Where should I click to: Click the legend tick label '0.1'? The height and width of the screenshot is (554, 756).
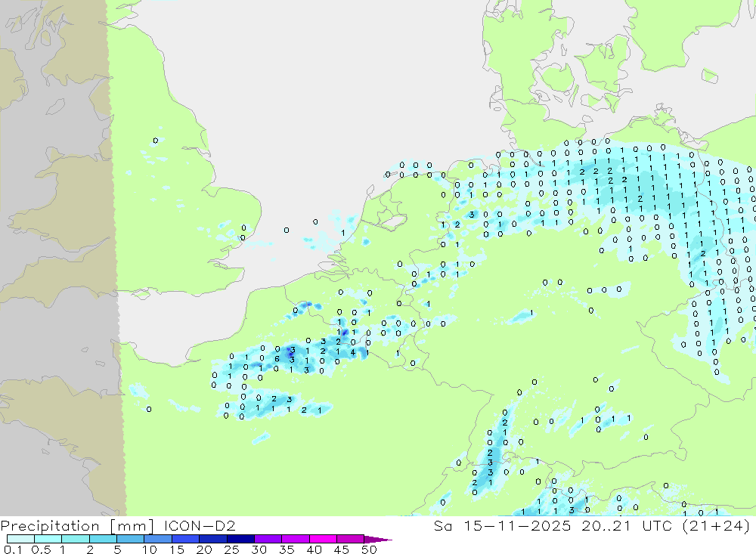click(x=13, y=549)
